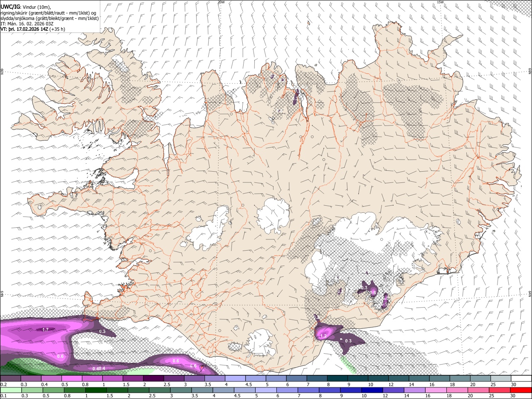The width and height of the screenshot is (532, 399).
Task: Click the "4.5" number in lower legend row
Action: tap(237, 396)
